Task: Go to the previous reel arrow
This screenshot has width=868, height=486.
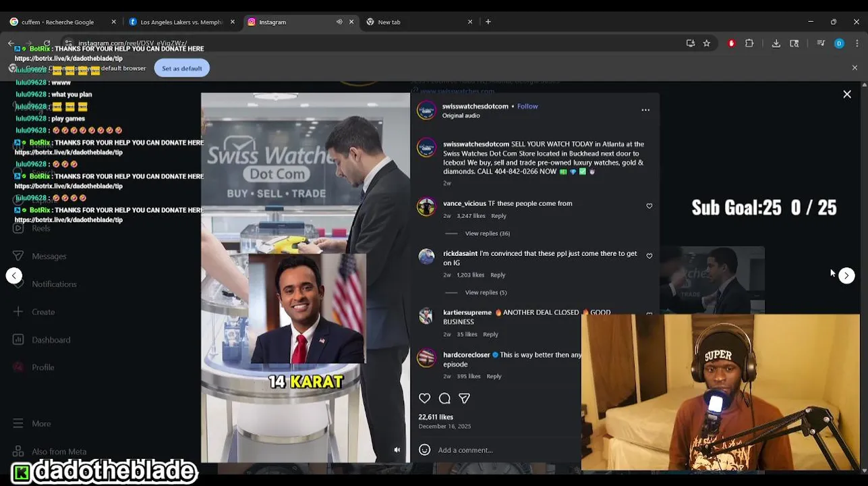Action: 14,275
